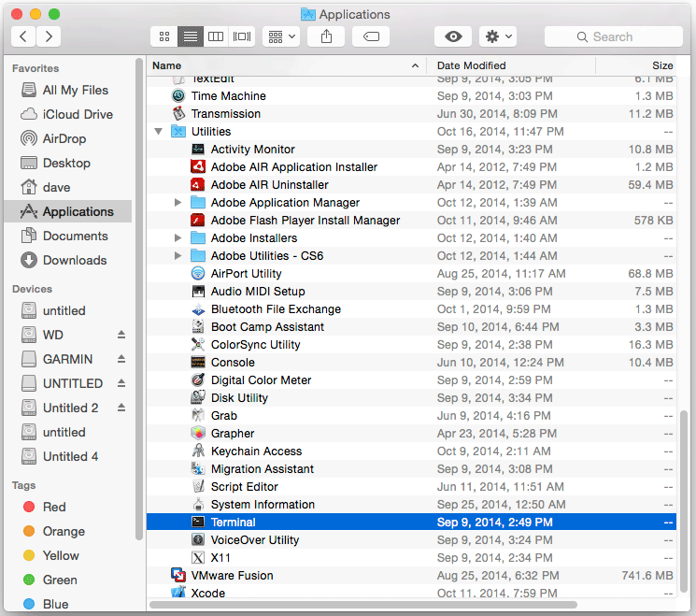Eject the UNTITLED device

click(121, 383)
